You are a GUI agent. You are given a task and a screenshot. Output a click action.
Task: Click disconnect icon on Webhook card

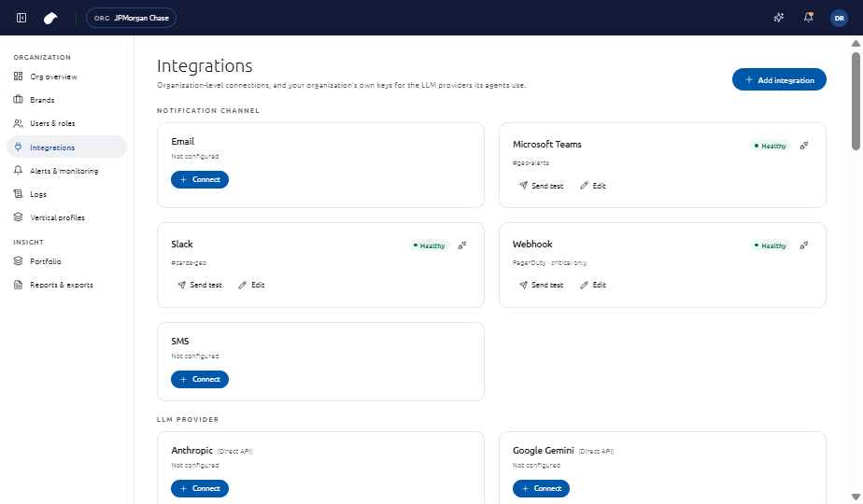[x=804, y=245]
